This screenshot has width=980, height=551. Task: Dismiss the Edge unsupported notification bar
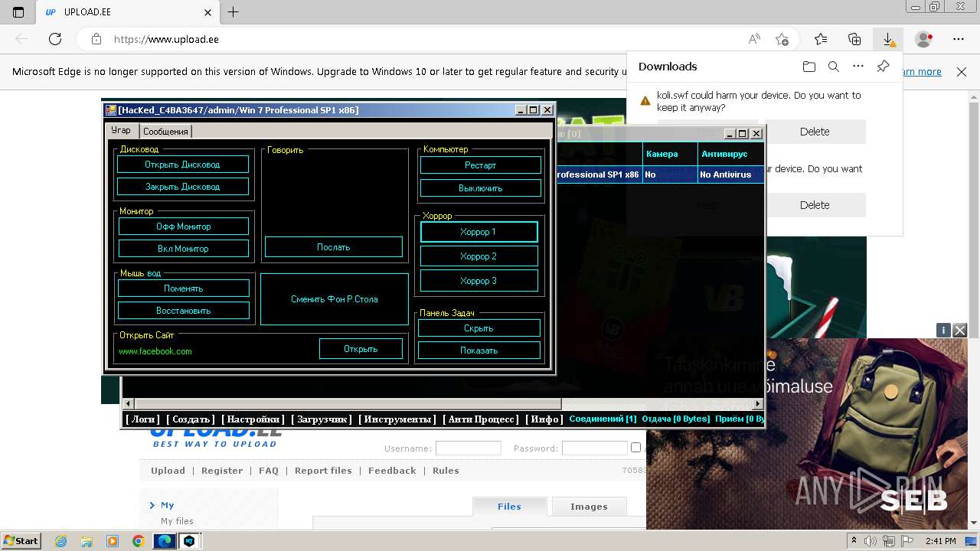[x=962, y=72]
